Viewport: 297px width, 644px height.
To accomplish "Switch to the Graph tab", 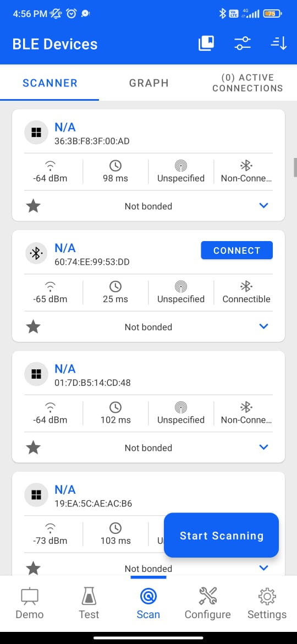I will click(x=149, y=83).
